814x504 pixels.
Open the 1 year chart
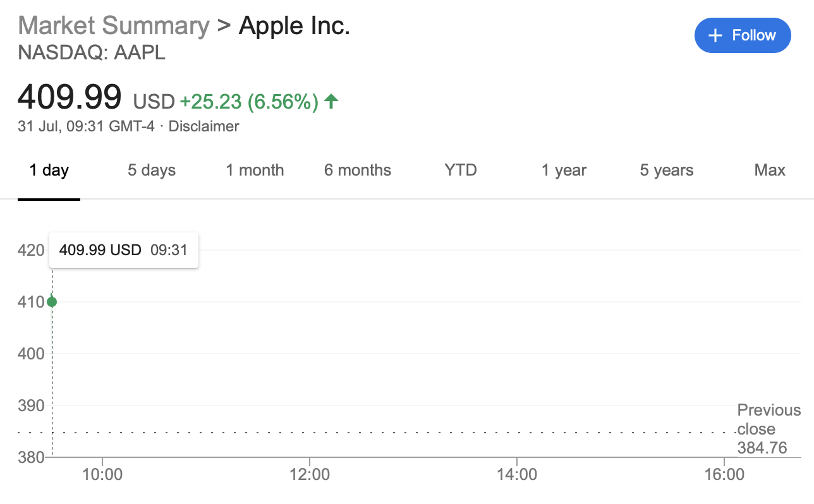point(564,170)
